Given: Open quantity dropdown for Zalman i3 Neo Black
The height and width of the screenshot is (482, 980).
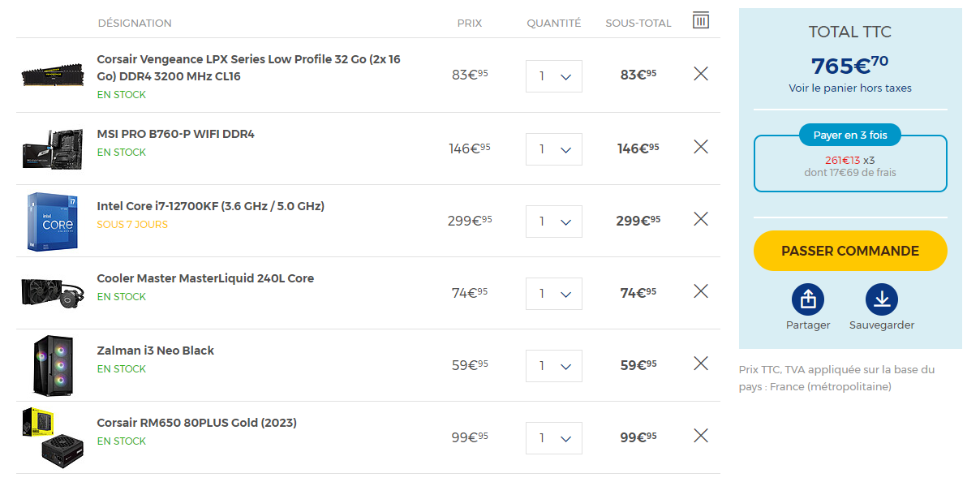Looking at the screenshot, I should (x=554, y=365).
